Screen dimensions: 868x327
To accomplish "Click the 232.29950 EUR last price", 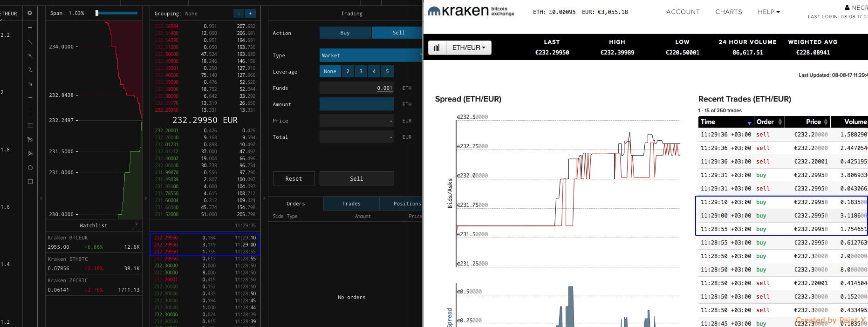I will (205, 120).
